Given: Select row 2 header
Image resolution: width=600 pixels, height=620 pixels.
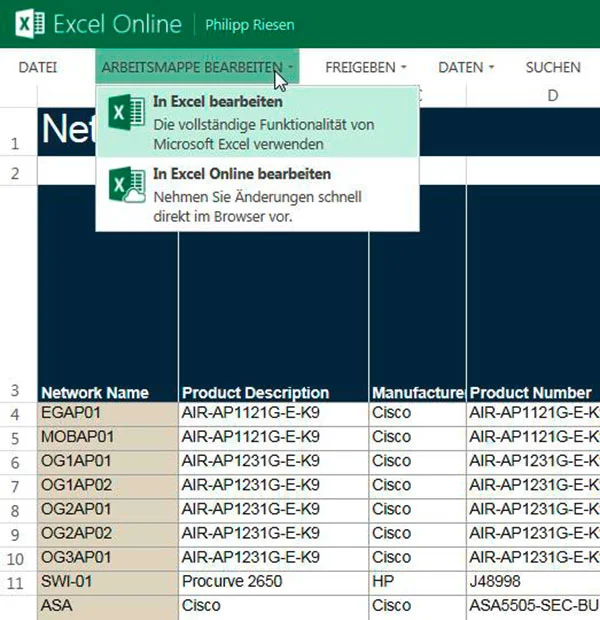Looking at the screenshot, I should pos(18,171).
